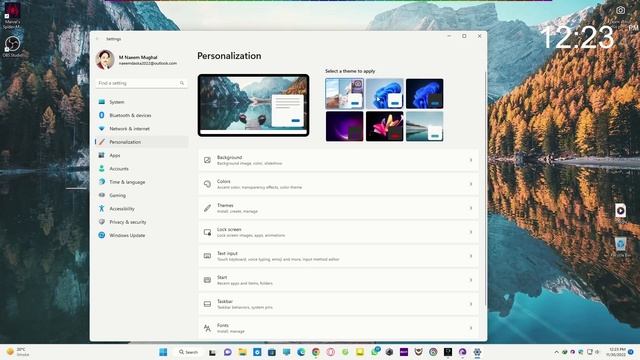This screenshot has width=640, height=360.
Task: Select OBS Studio desktop shortcut
Action: pos(13,47)
